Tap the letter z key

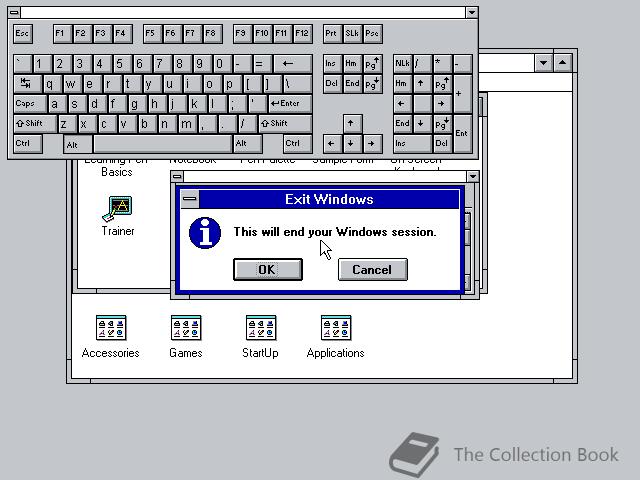[67, 124]
